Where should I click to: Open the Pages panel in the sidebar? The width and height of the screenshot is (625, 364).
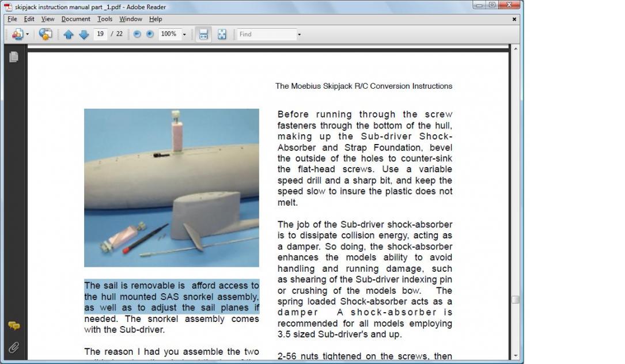(14, 56)
